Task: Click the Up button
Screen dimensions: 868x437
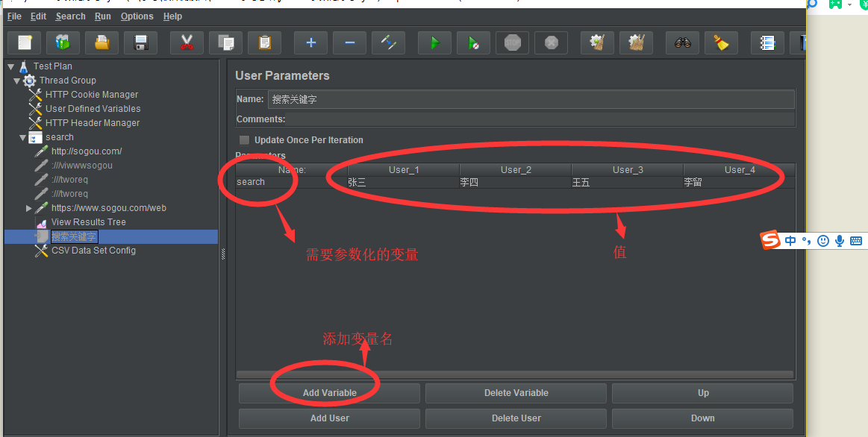Action: 702,393
